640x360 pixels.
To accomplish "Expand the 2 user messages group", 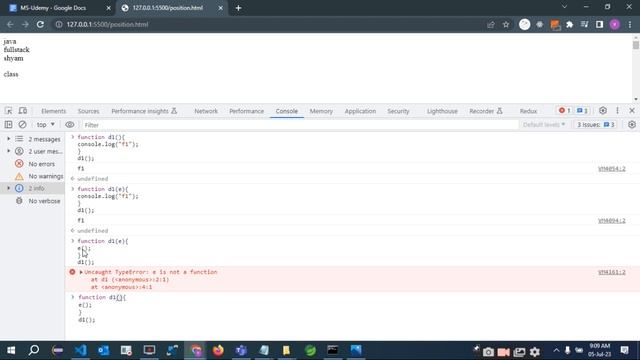I will [9, 151].
